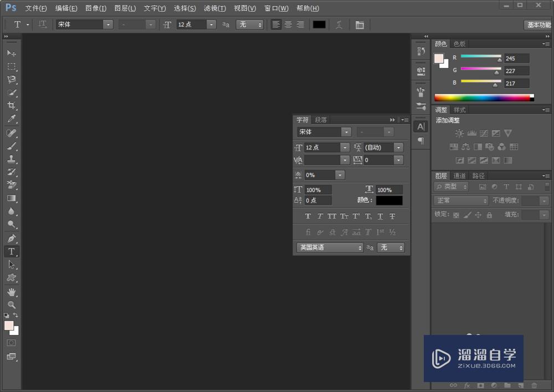Collapse the Character panel with double arrows
Viewport: 554px width, 392px height.
(x=392, y=120)
